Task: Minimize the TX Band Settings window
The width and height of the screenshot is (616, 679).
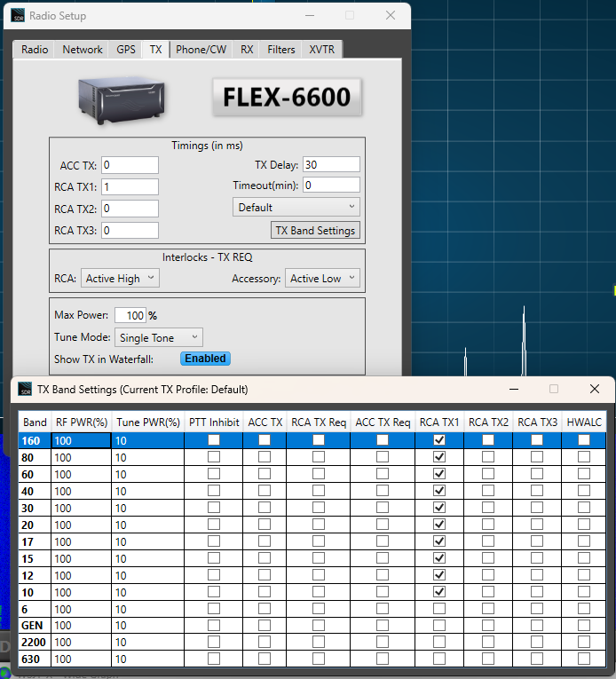Action: point(514,389)
